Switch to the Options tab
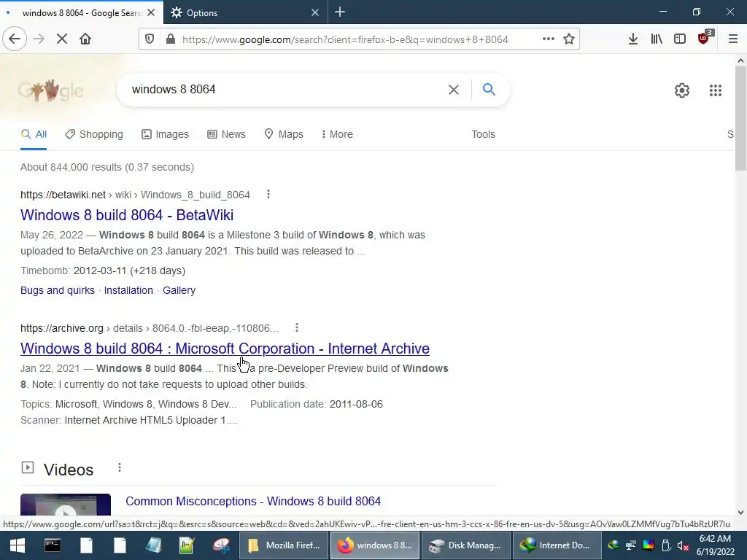This screenshot has height=560, width=747. (246, 12)
